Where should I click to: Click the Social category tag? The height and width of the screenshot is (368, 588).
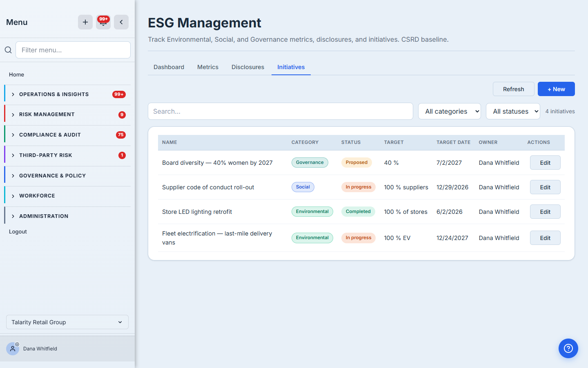(303, 187)
